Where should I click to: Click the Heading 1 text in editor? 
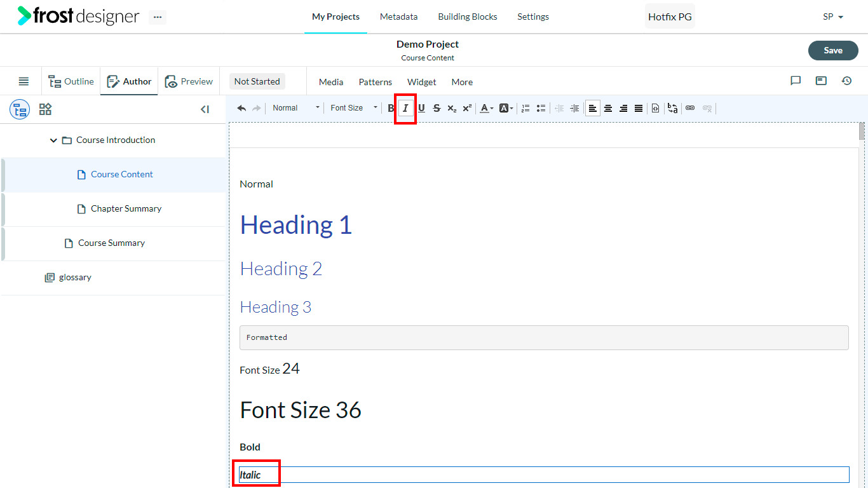[x=296, y=225]
